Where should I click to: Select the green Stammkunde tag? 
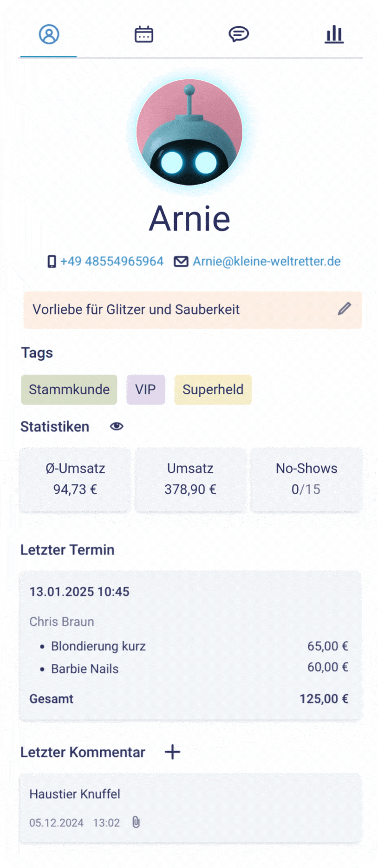pyautogui.click(x=69, y=390)
